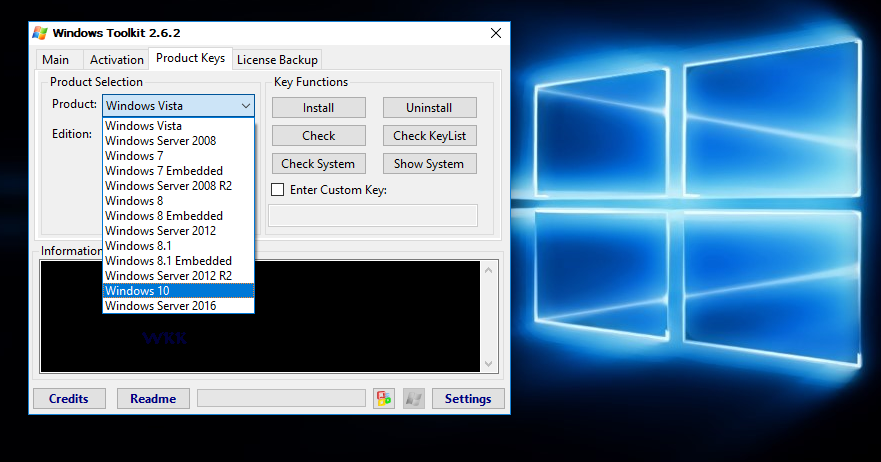
Task: Click the custom key input field
Action: [373, 215]
